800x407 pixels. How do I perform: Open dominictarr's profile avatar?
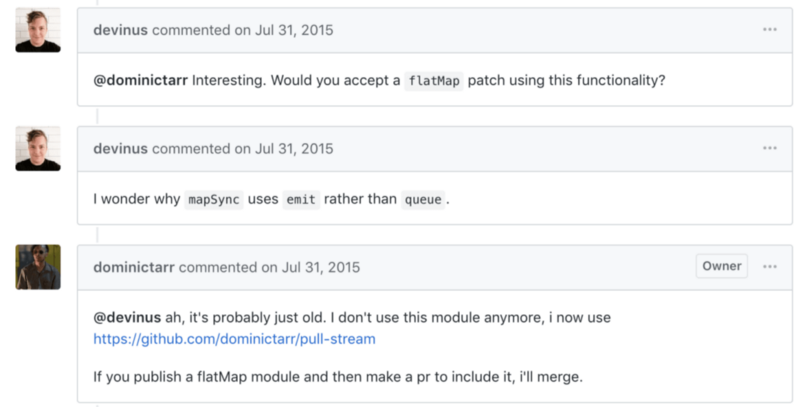38,267
